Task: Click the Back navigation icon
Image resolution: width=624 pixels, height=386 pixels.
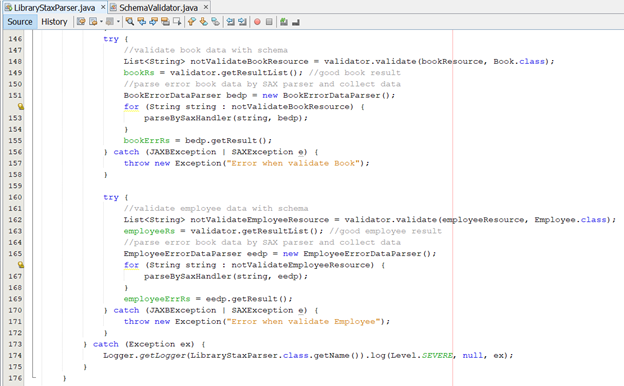Action: [x=93, y=22]
